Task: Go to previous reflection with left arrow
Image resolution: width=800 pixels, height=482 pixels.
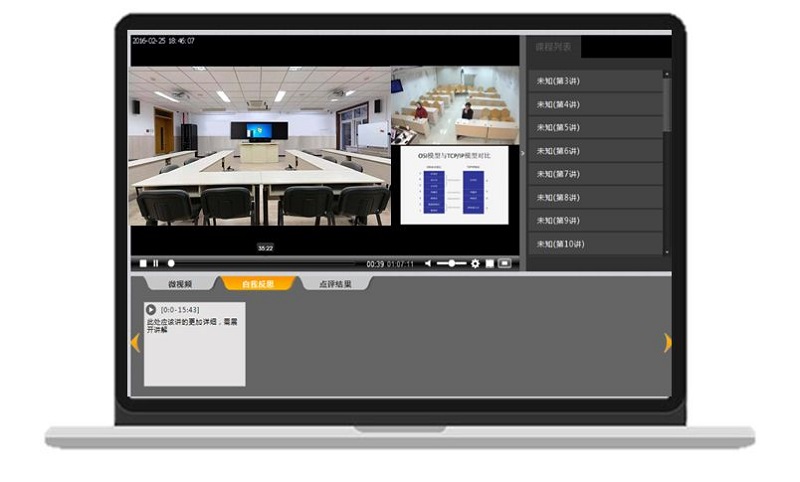Action: coord(135,343)
